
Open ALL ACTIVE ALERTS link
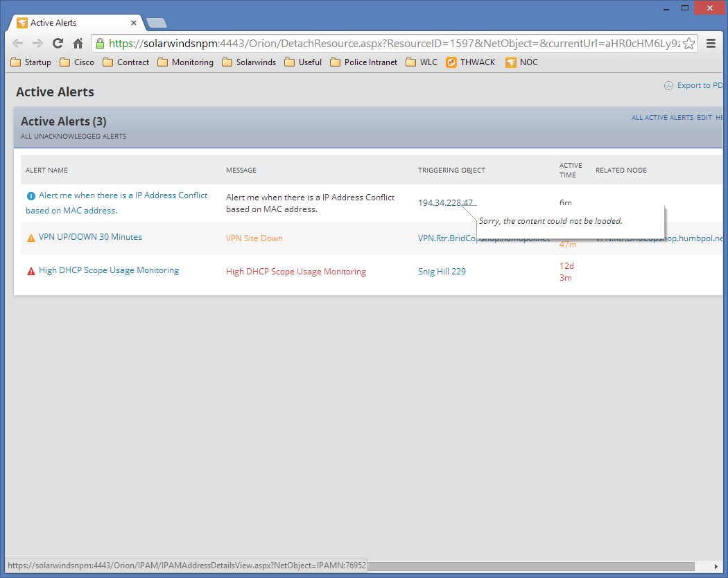[x=662, y=117]
